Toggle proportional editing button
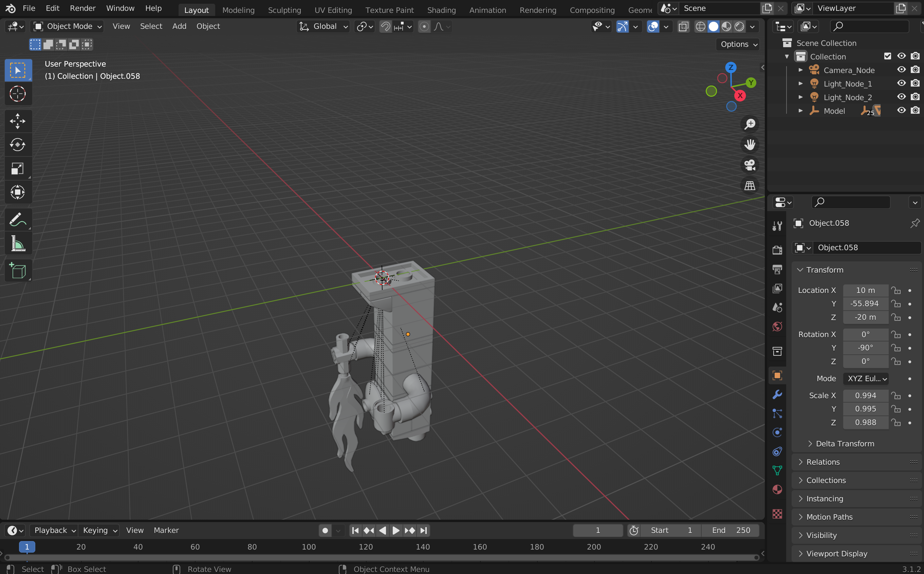This screenshot has width=924, height=574. coord(424,26)
